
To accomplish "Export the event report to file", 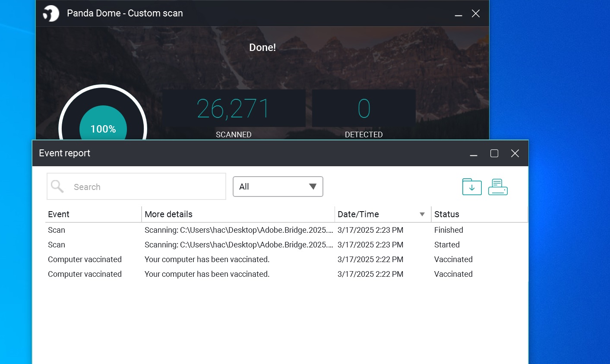I will click(472, 187).
